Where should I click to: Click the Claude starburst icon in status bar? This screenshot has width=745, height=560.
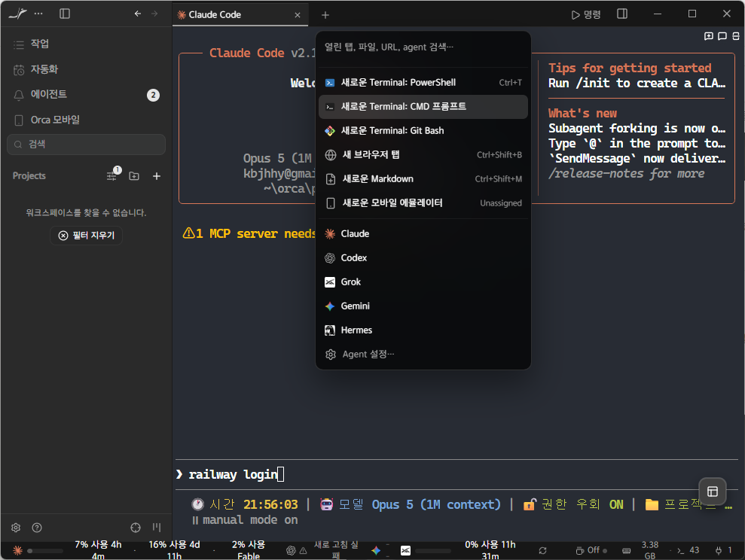click(17, 550)
